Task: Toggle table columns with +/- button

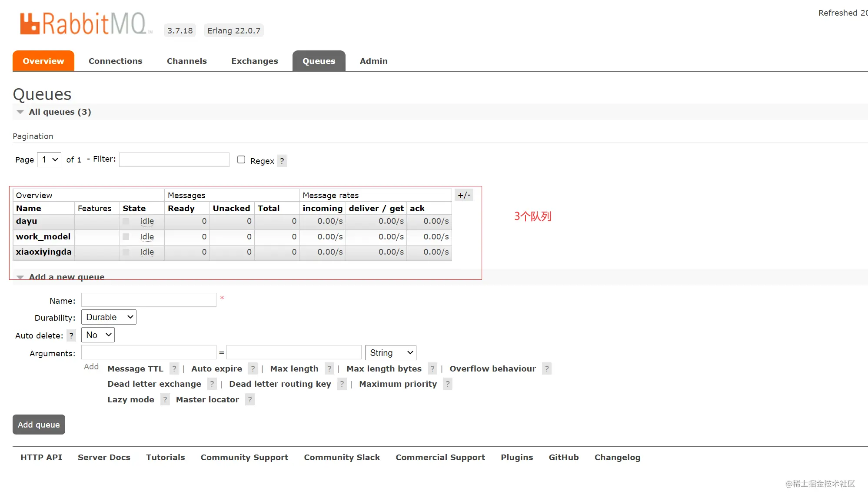Action: point(464,195)
